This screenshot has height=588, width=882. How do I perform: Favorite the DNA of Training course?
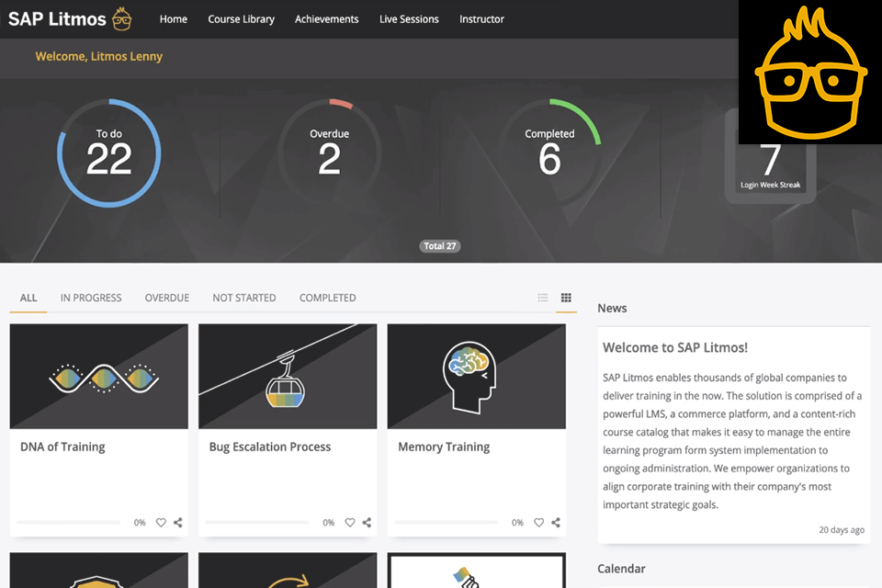pyautogui.click(x=161, y=523)
